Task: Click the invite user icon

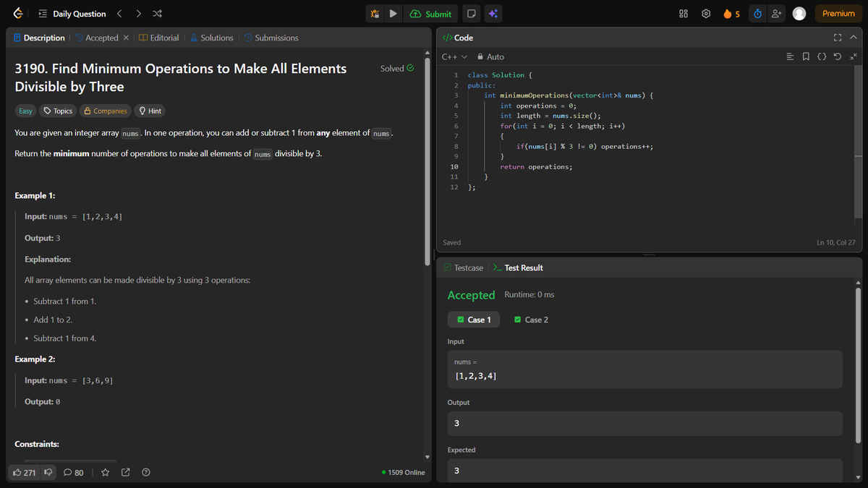Action: (x=776, y=14)
